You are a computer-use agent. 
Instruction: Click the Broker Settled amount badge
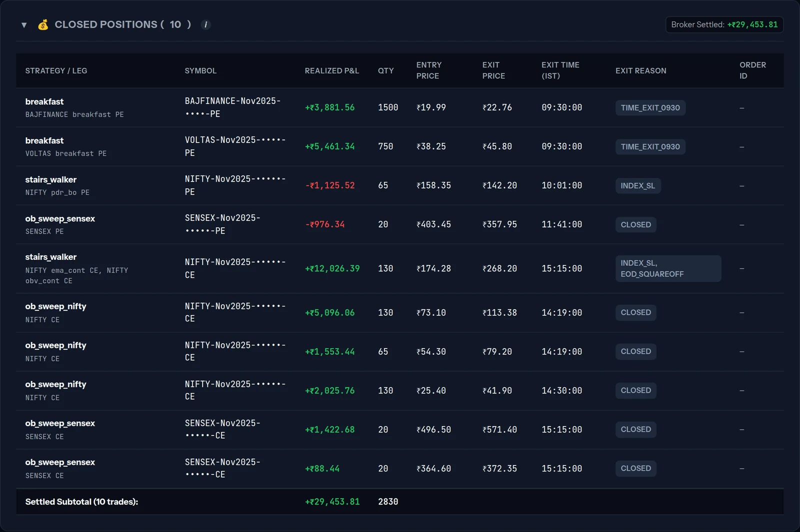(724, 24)
